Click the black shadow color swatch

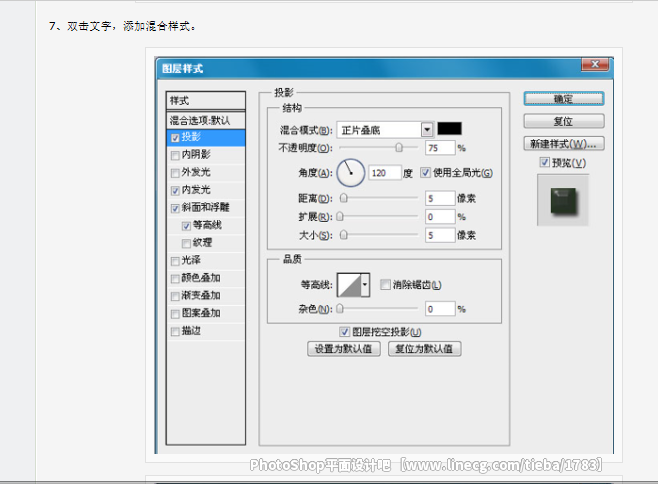(449, 128)
